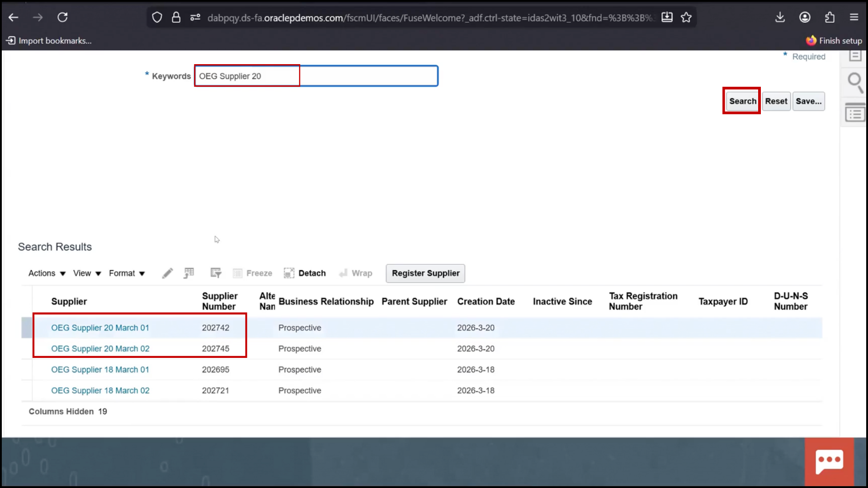Open the extensions puzzle icon

point(830,18)
